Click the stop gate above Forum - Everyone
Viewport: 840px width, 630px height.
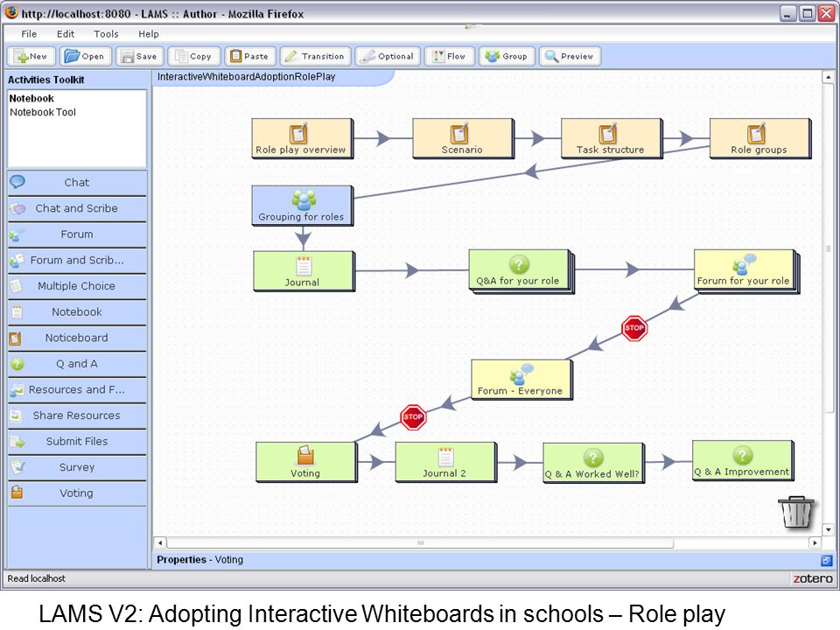click(634, 328)
